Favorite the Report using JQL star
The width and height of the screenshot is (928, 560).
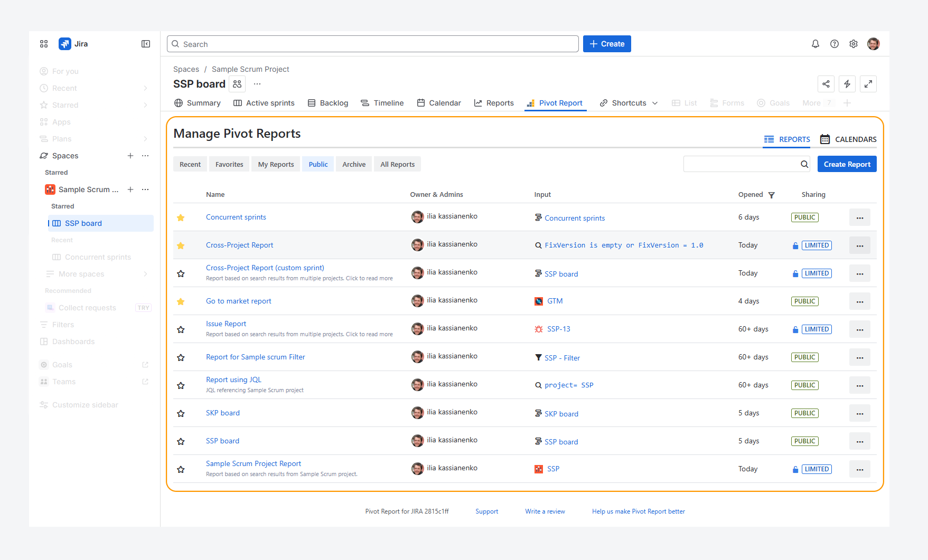[x=181, y=385]
